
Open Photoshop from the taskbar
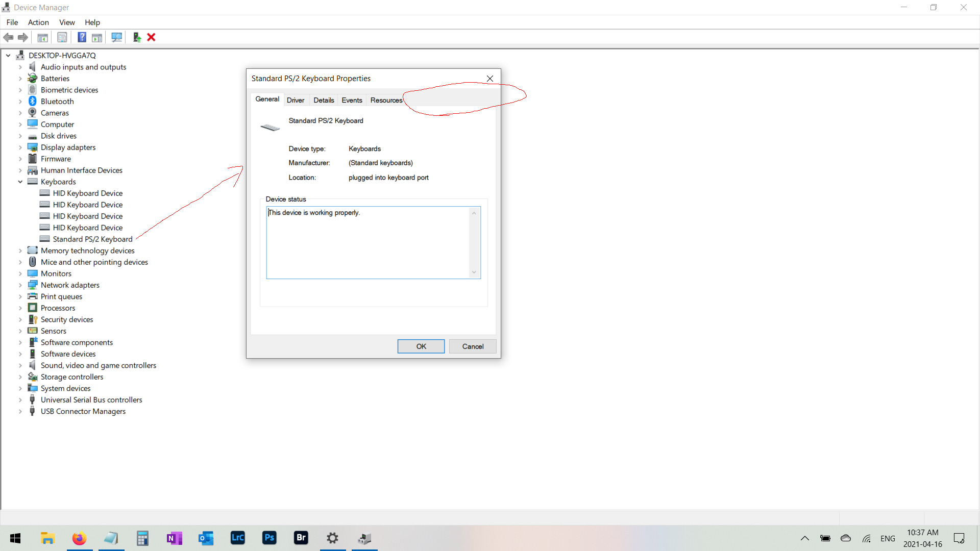point(269,538)
